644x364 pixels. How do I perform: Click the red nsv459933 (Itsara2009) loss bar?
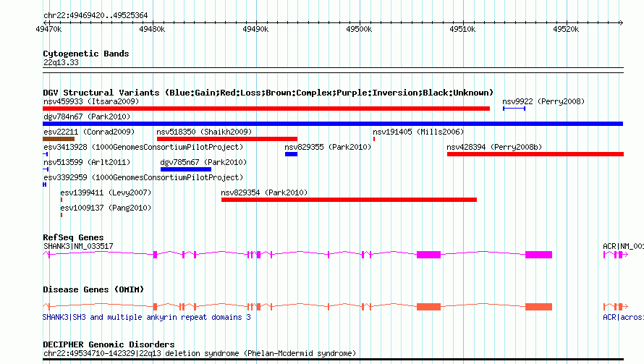(266, 109)
